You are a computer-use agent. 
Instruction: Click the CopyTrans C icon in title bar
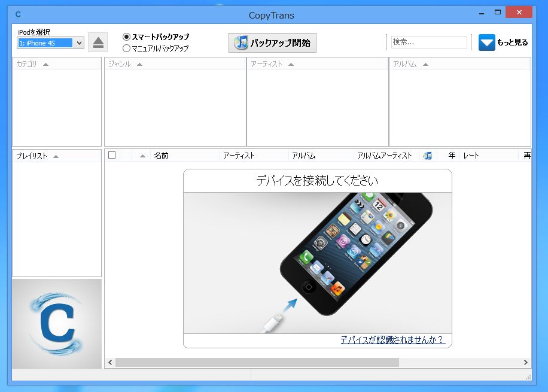coord(18,14)
